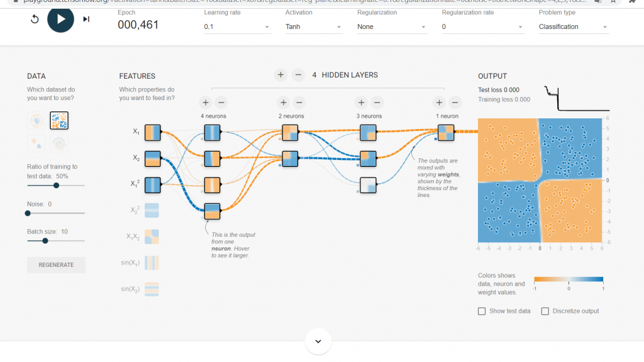
Task: Enable the X1X2 input feature
Action: click(152, 237)
